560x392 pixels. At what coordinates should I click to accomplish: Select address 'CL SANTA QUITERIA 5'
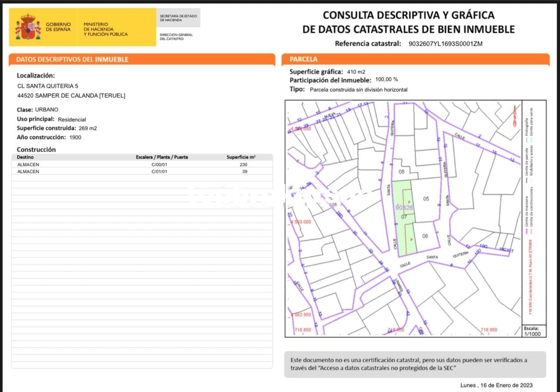[48, 86]
